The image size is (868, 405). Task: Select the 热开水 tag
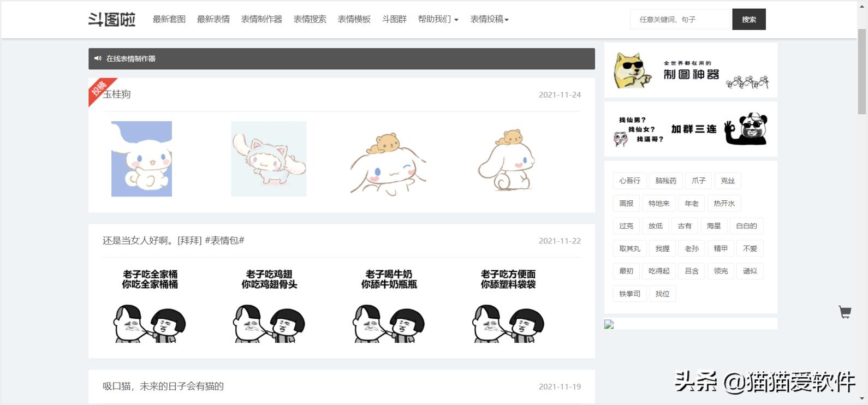click(724, 203)
